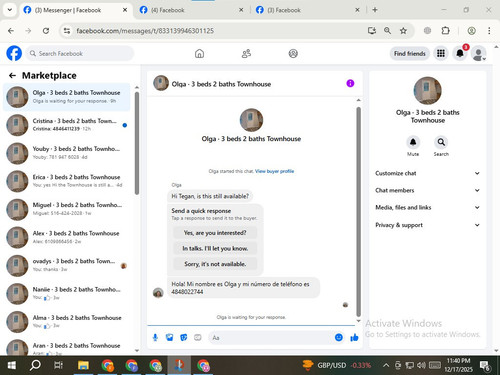500x375 pixels.
Task: Switch to the (4) Facebook tab
Action: (191, 10)
